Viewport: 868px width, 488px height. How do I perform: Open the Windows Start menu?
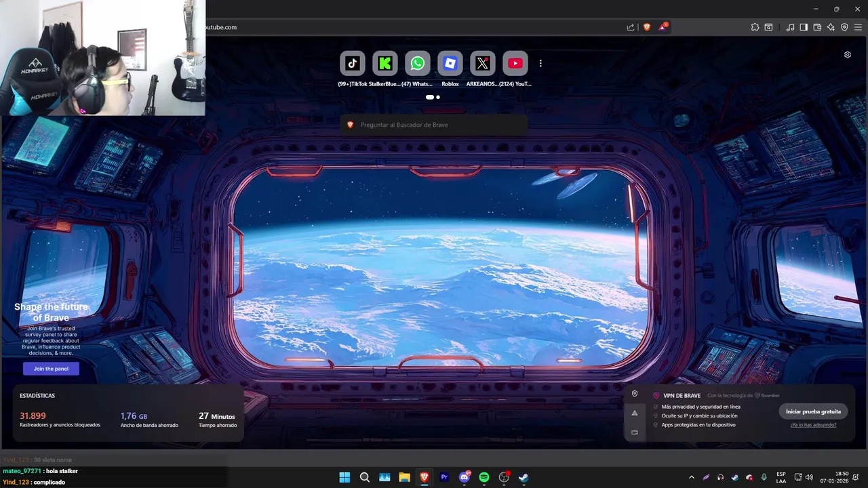click(x=344, y=477)
